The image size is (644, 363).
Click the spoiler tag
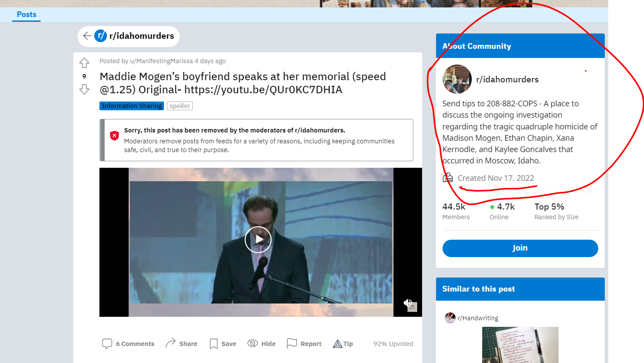click(x=180, y=106)
